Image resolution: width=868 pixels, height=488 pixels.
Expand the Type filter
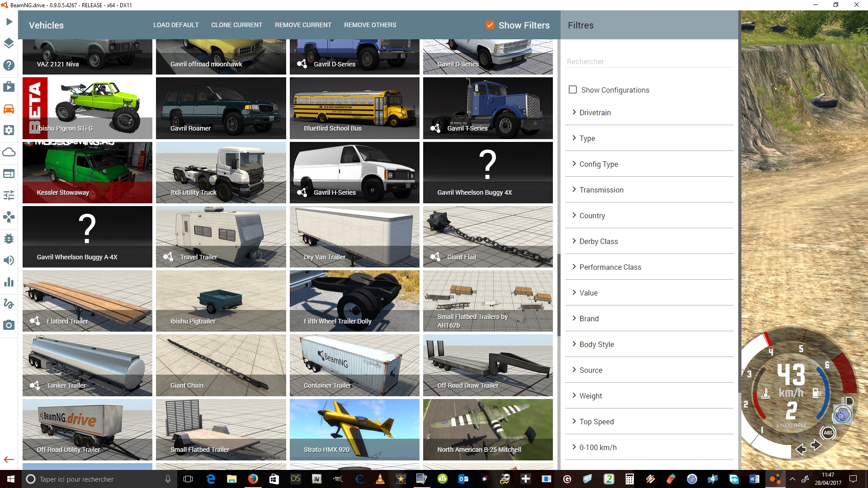[x=649, y=138]
